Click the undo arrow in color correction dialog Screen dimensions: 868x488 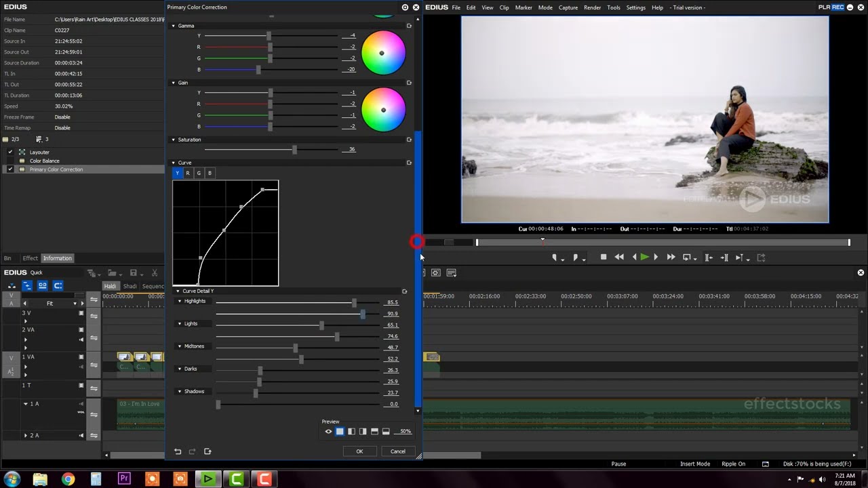click(x=178, y=451)
